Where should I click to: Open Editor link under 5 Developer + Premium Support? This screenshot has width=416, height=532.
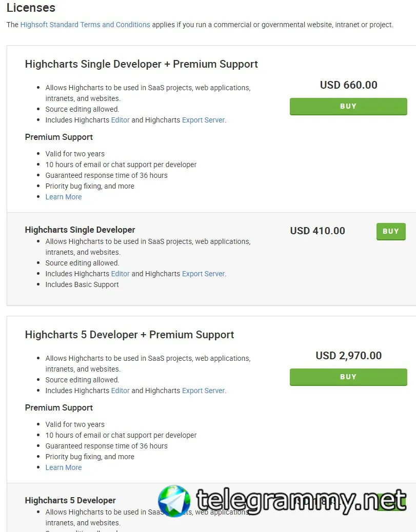point(120,391)
